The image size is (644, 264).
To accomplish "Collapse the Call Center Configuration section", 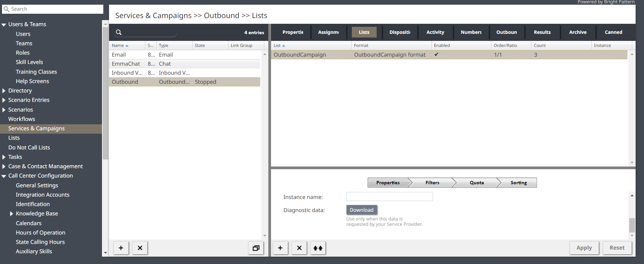I will pos(4,176).
